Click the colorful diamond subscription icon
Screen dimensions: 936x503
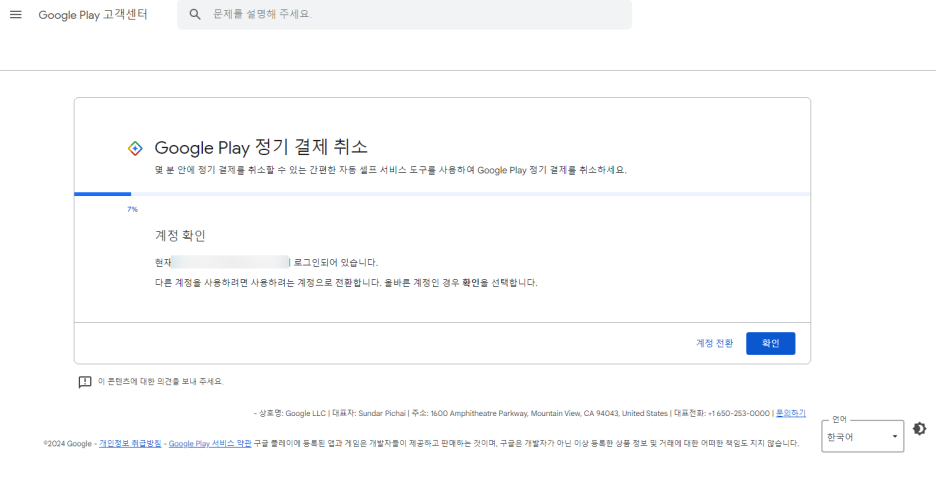click(136, 148)
